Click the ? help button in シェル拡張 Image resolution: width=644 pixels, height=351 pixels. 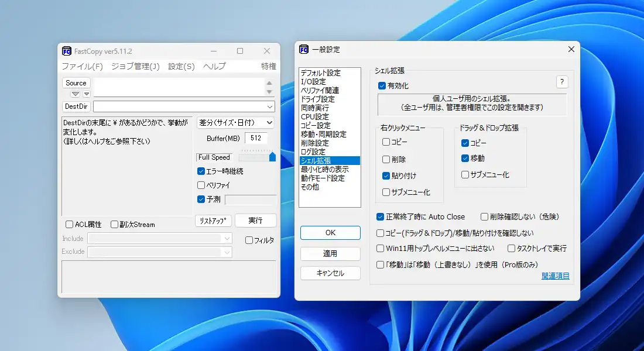[x=562, y=82]
